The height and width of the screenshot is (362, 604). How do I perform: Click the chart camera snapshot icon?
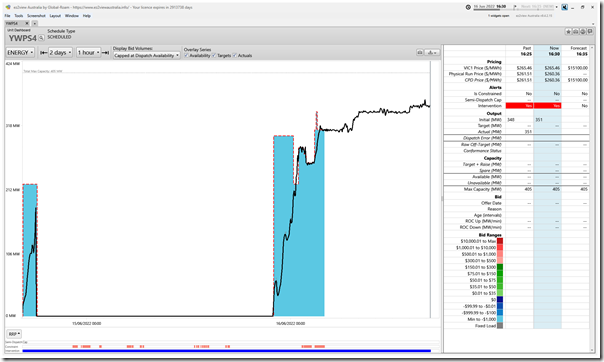tap(420, 52)
